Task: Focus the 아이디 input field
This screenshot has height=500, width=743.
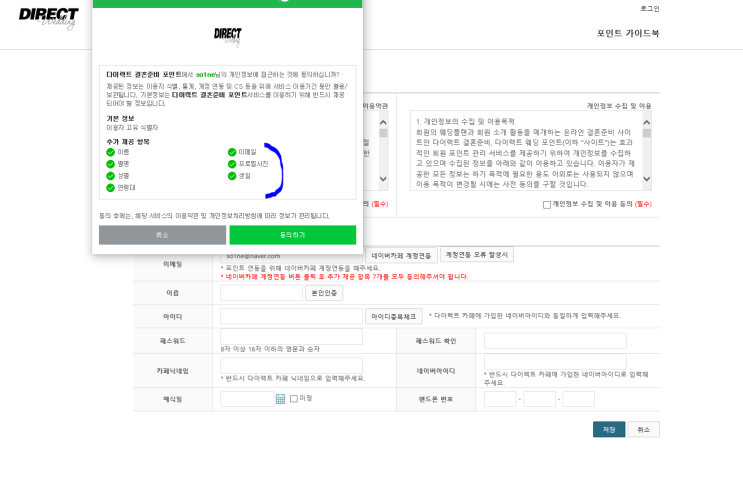Action: pos(291,316)
